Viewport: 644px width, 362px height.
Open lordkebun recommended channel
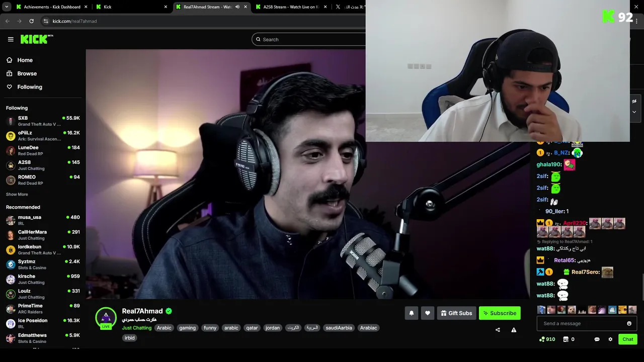tap(43, 250)
